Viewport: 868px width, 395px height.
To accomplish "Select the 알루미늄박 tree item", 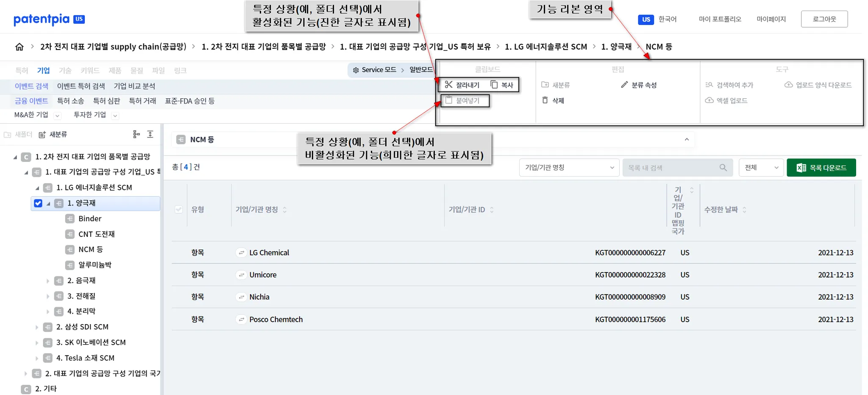I will pos(95,265).
